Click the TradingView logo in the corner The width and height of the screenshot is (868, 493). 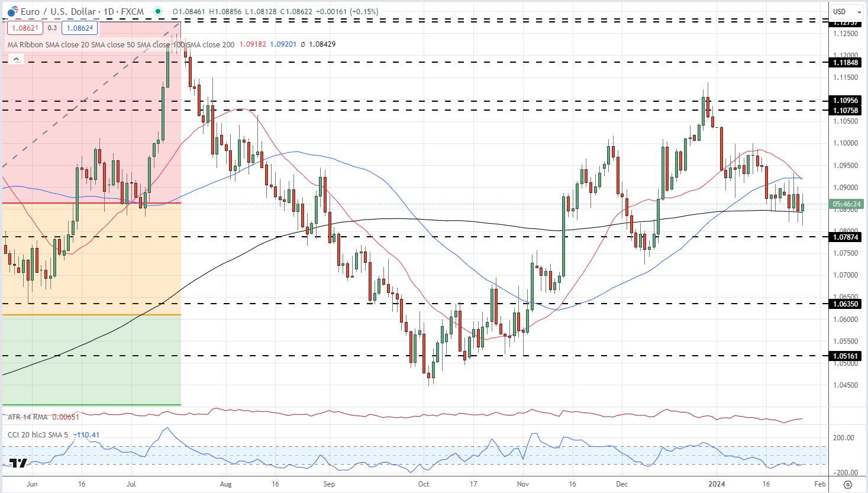18,463
